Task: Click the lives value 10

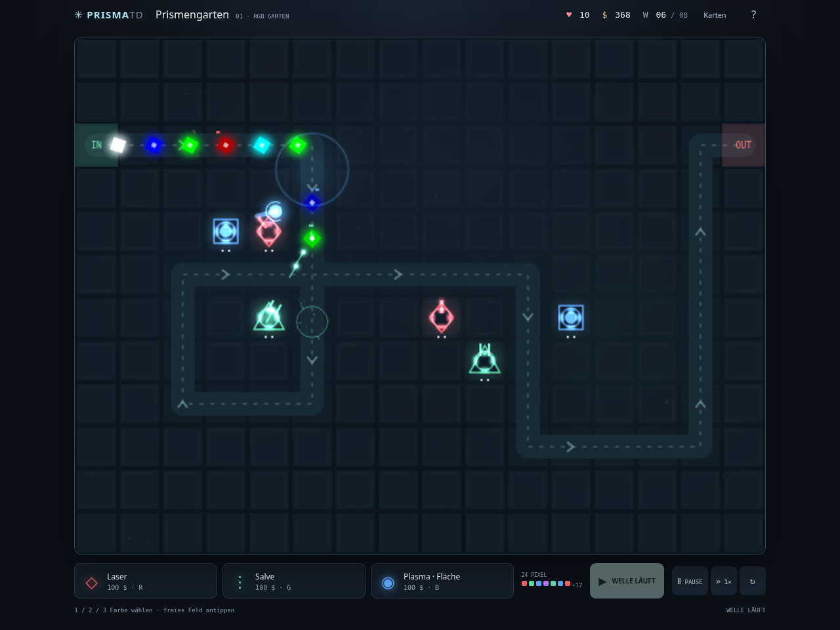Action: 585,15
